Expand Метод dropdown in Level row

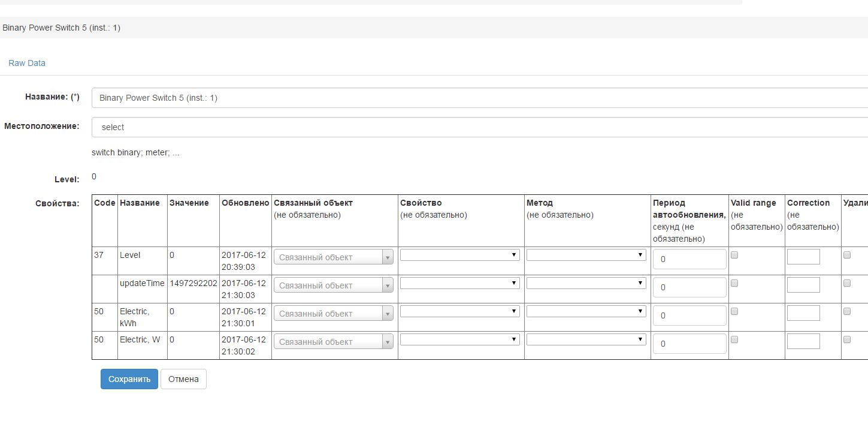click(586, 255)
